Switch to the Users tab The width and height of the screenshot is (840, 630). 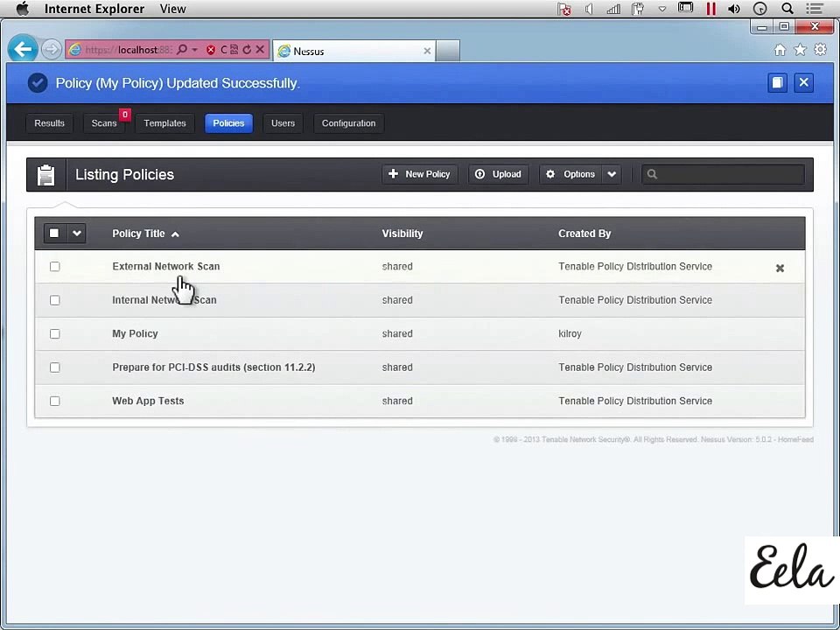pyautogui.click(x=283, y=123)
